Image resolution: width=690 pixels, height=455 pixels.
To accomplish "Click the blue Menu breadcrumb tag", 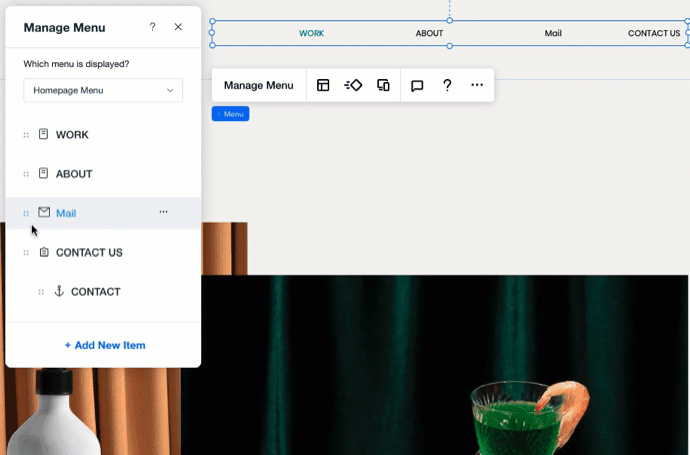I will [230, 114].
